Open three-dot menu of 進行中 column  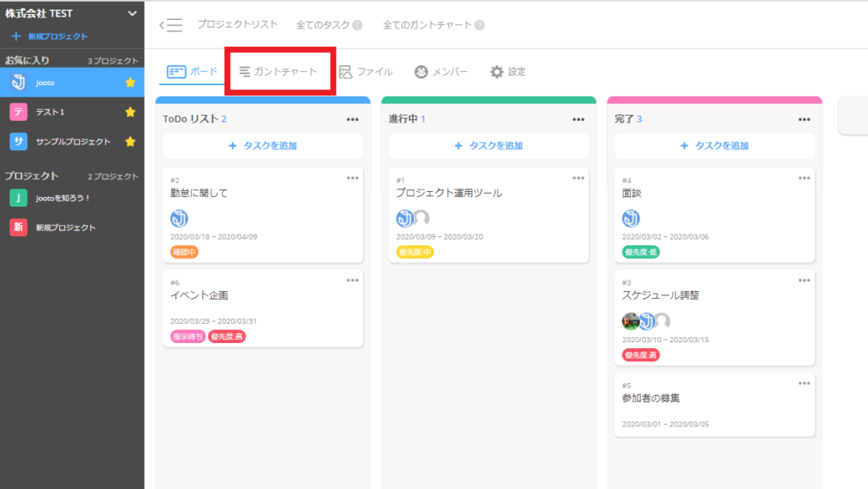coord(578,119)
